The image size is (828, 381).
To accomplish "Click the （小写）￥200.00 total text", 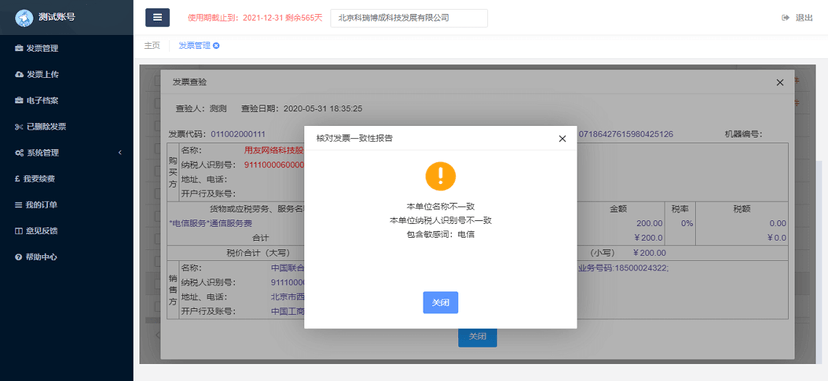I will tap(628, 253).
